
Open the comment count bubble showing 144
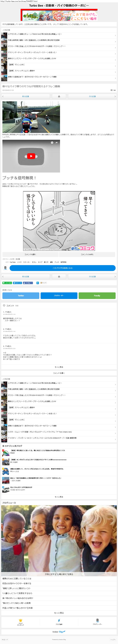(x=113, y=90)
